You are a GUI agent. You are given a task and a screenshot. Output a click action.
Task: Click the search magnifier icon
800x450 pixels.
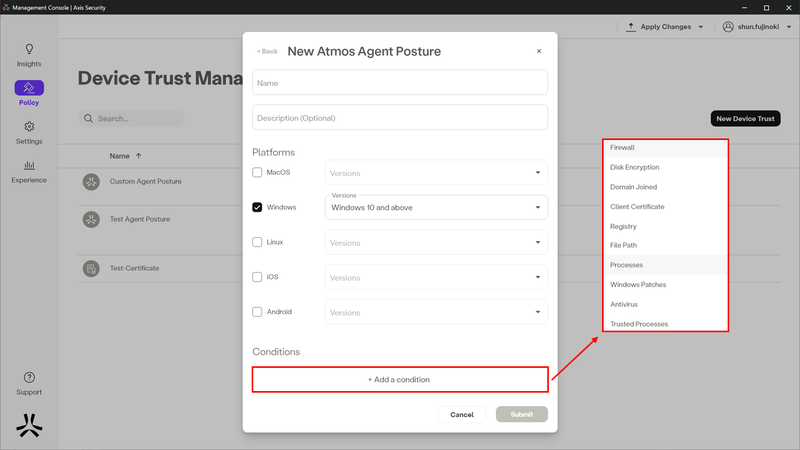click(88, 118)
